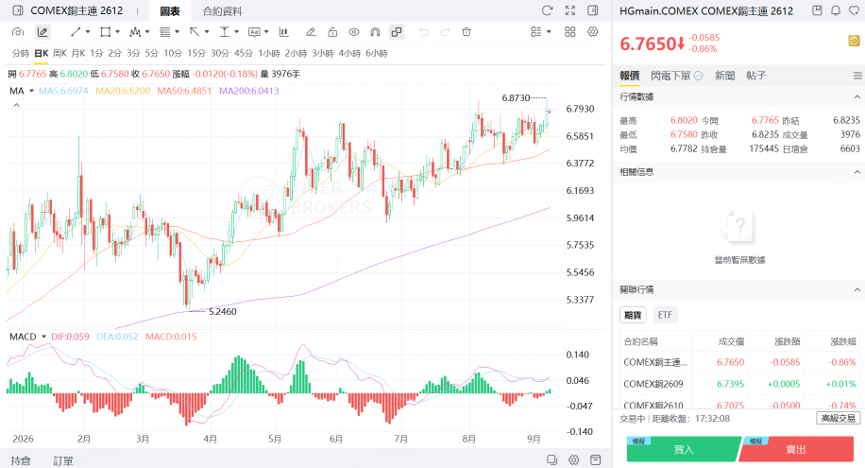Collapse the left panel via the title-bar icon
The image size is (865, 468).
18,10
